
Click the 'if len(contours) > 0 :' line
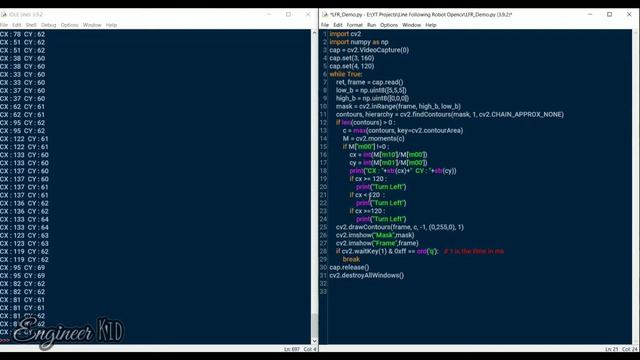point(365,122)
